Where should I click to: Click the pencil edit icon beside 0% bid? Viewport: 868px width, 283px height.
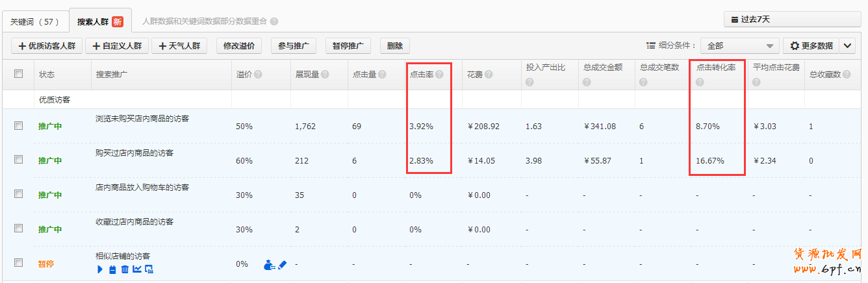pos(282,265)
